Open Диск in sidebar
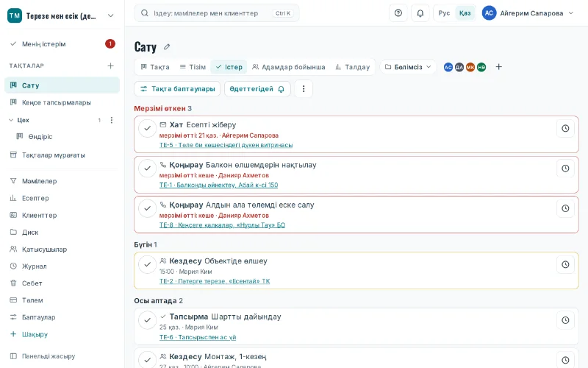 (x=62, y=232)
